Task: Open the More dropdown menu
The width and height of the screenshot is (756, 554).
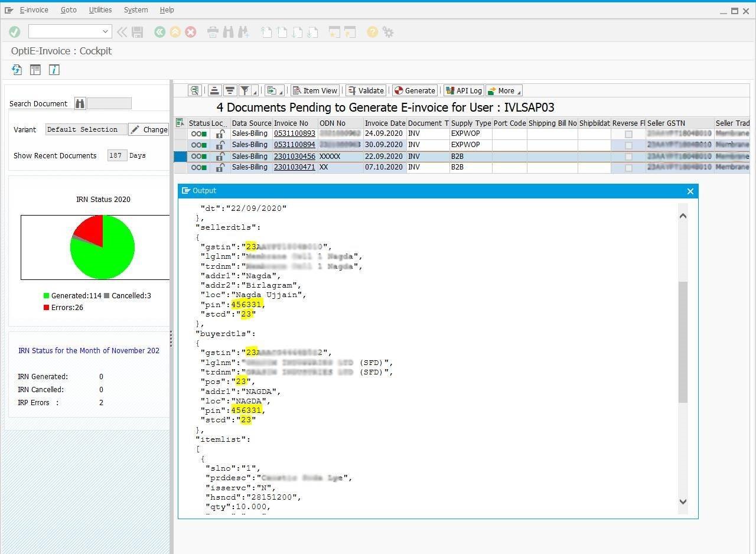Action: point(504,90)
